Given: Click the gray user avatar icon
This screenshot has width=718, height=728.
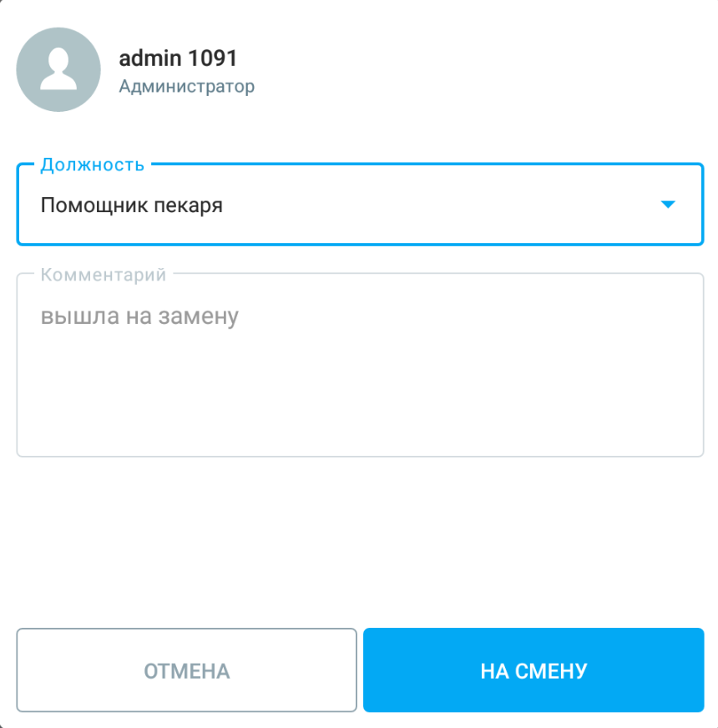Looking at the screenshot, I should tap(58, 69).
